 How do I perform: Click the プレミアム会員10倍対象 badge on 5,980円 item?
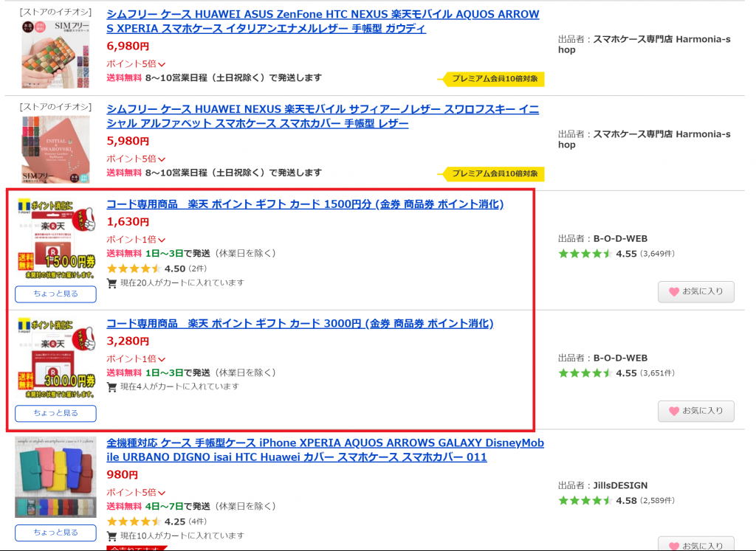pyautogui.click(x=491, y=173)
